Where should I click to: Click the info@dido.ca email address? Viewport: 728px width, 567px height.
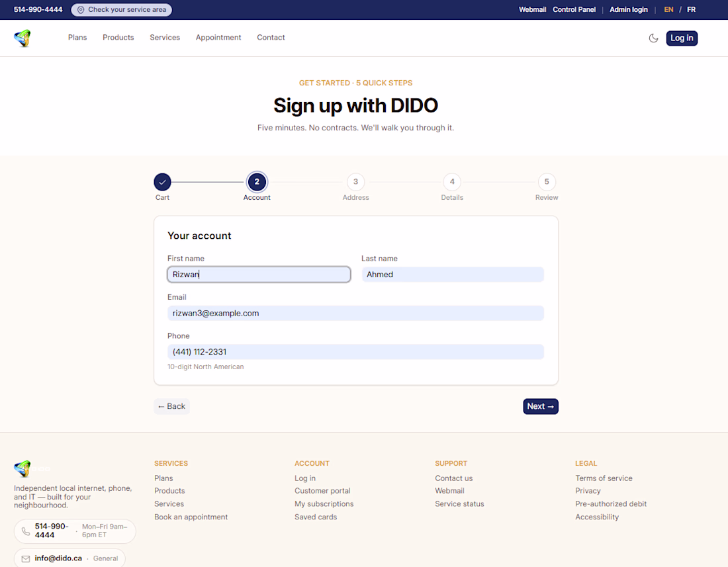(58, 558)
